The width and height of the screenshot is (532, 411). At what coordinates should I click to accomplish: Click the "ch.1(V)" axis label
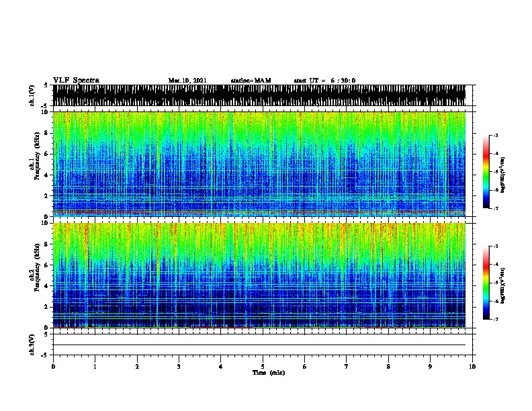32,95
